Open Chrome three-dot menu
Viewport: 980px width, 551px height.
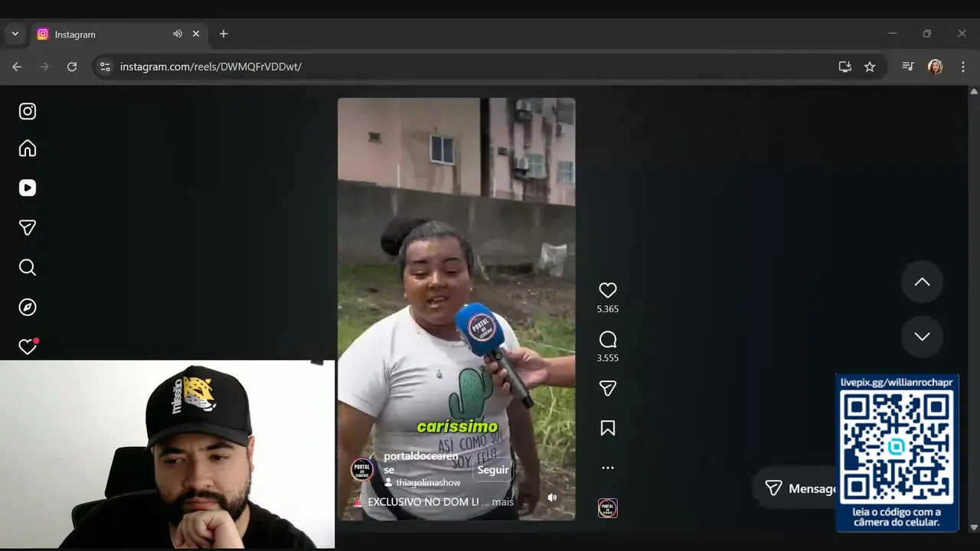pyautogui.click(x=963, y=67)
